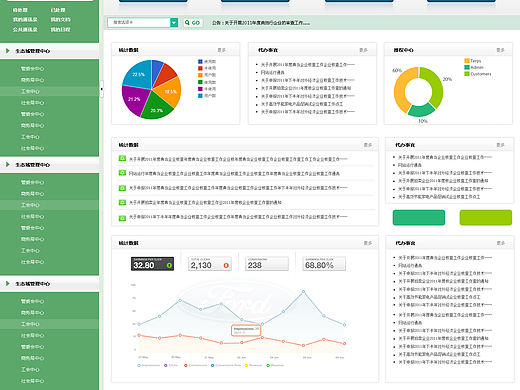Click 更多 in the middle list panel header
This screenshot has height=390, width=520.
[x=368, y=145]
